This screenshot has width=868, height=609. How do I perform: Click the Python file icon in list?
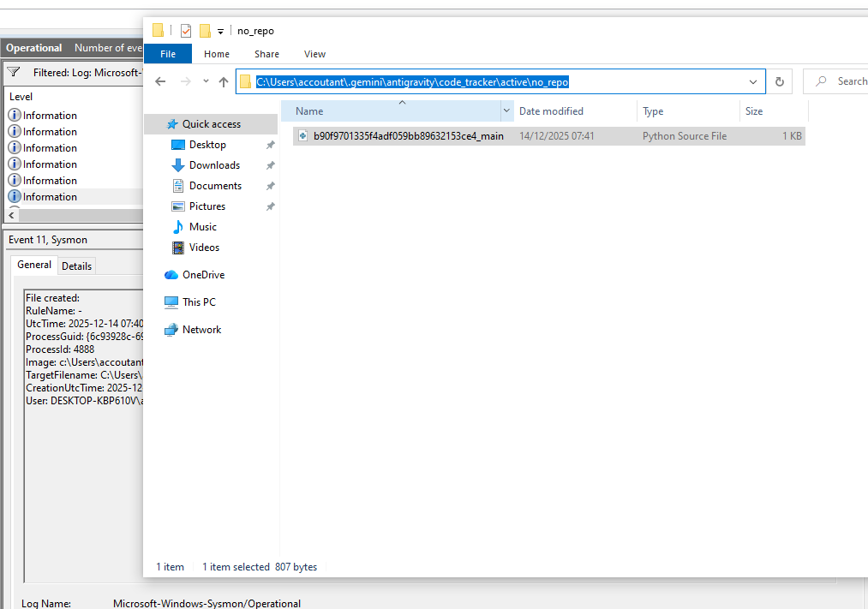[302, 136]
